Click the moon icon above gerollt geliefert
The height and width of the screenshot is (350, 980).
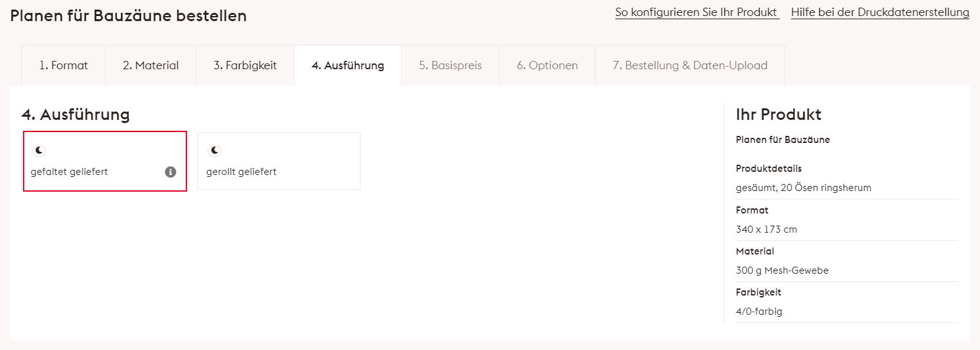(x=215, y=151)
